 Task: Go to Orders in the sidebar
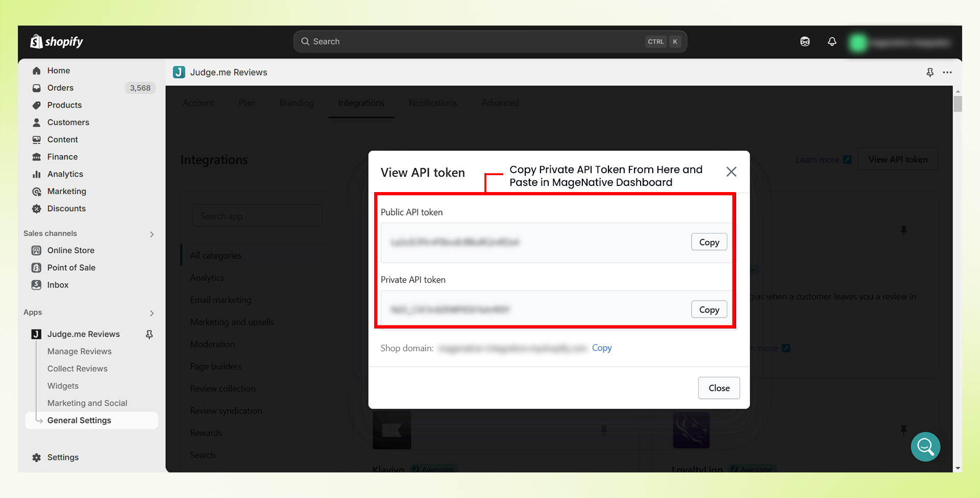pyautogui.click(x=60, y=88)
